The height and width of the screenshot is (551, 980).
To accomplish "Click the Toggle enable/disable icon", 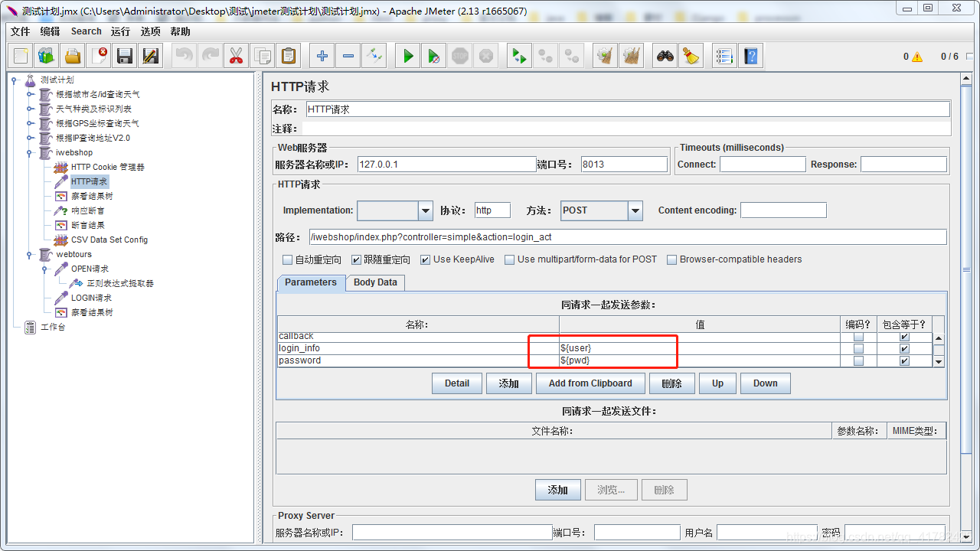I will click(374, 56).
